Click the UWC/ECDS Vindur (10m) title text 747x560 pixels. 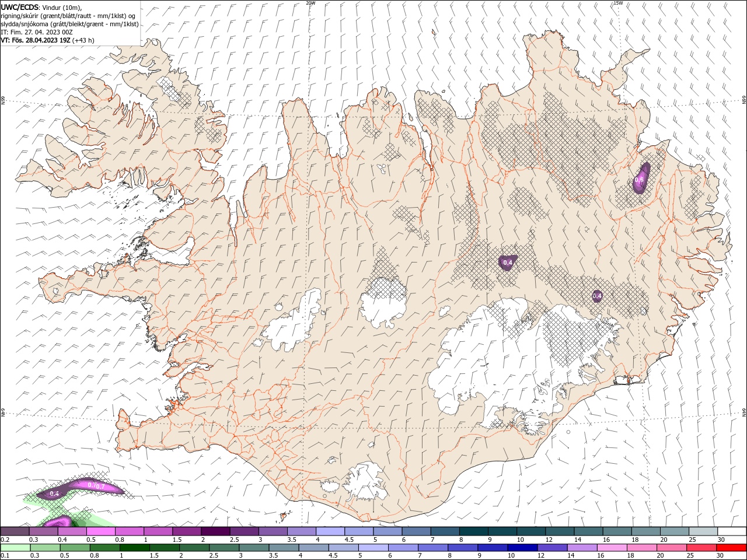(41, 7)
